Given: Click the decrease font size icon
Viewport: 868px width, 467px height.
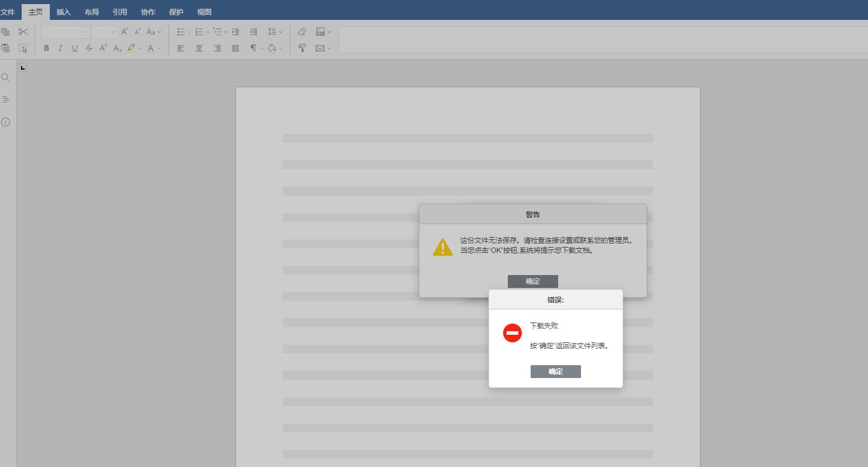Looking at the screenshot, I should tap(138, 32).
